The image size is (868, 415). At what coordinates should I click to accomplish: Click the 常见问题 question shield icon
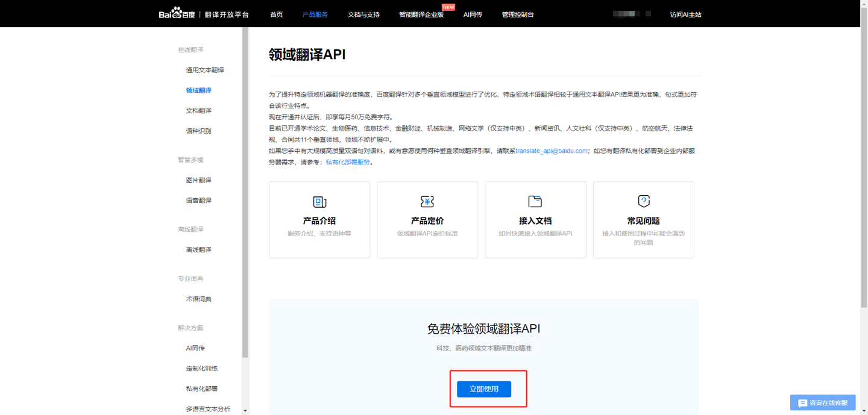[644, 201]
